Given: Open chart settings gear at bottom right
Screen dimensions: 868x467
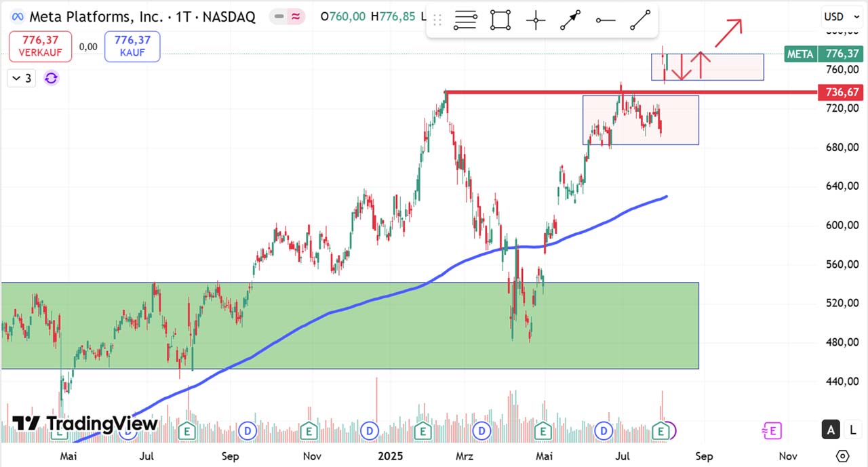Looking at the screenshot, I should pos(842,455).
